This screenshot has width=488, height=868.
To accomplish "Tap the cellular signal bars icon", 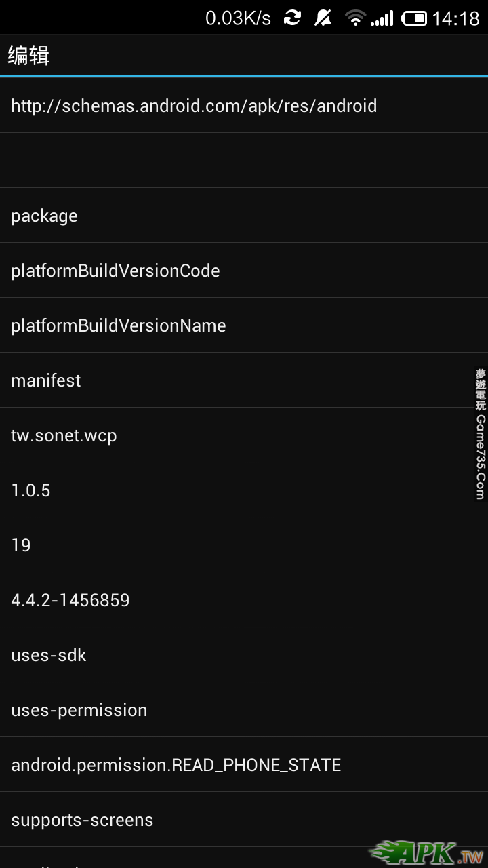I will (382, 18).
